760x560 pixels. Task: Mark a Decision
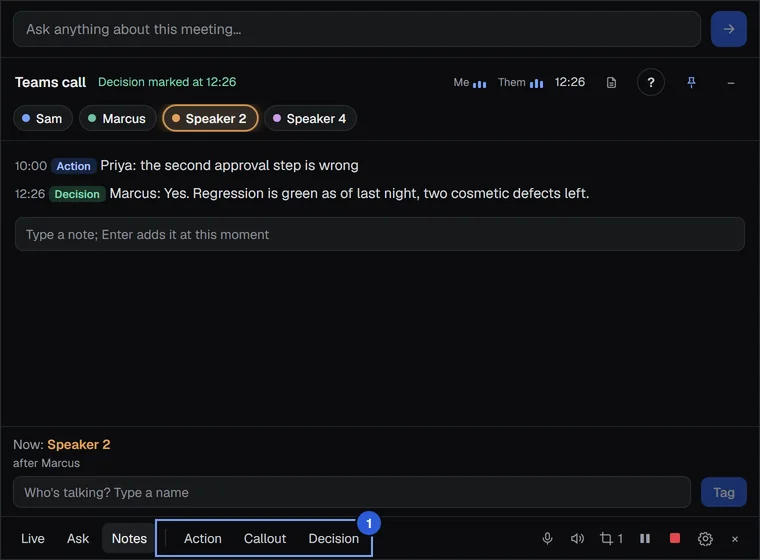(333, 538)
